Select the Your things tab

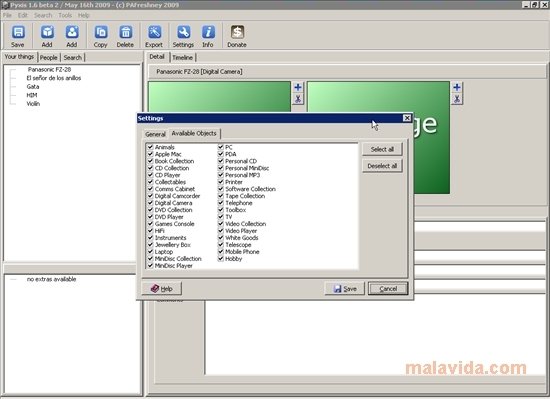(19, 57)
